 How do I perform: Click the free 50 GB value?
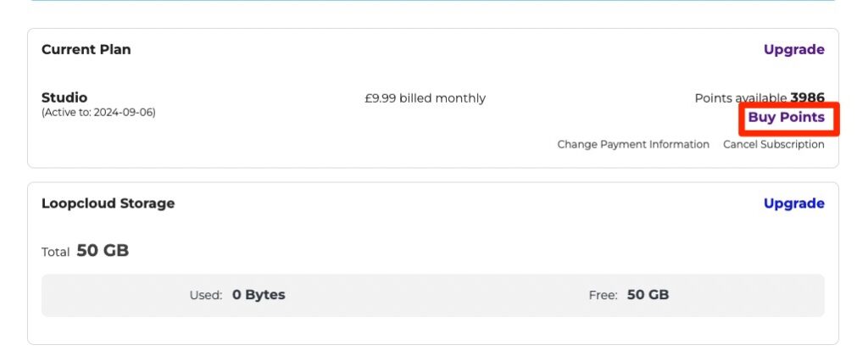tap(648, 296)
